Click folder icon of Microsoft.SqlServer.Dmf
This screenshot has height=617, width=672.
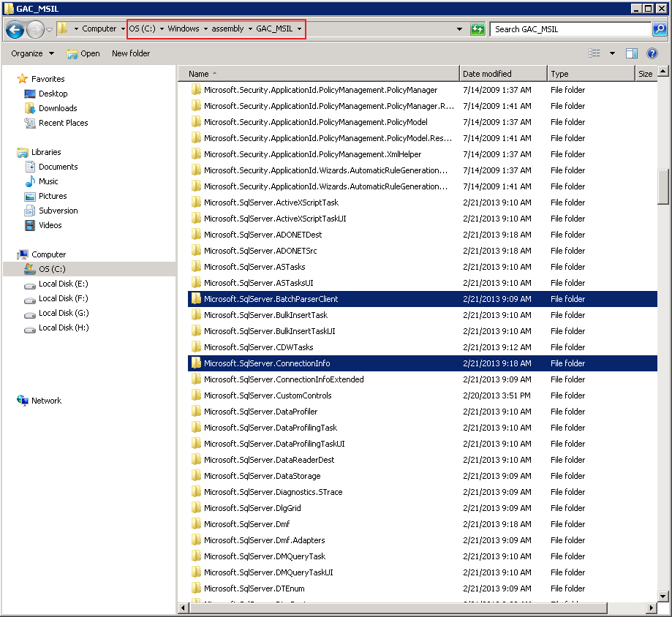click(196, 523)
